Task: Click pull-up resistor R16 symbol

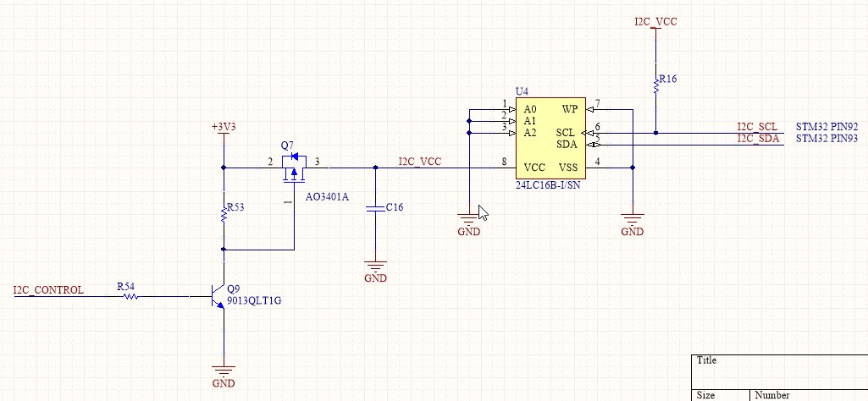Action: pyautogui.click(x=655, y=85)
